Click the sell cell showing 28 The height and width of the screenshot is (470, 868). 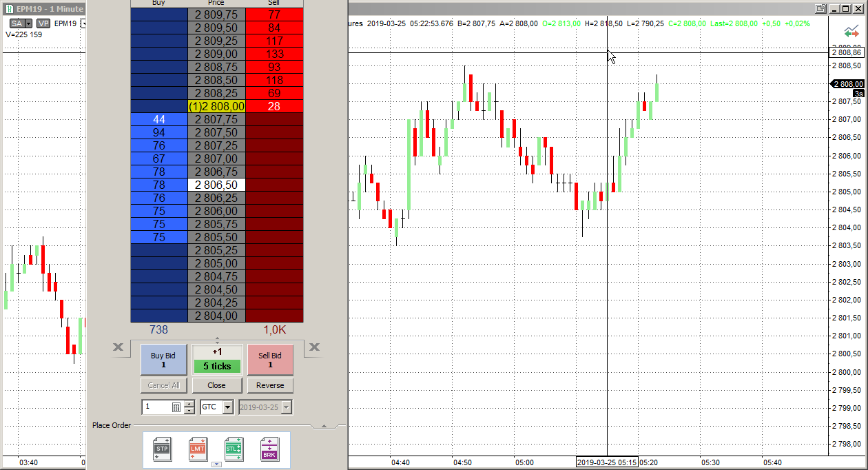(x=274, y=106)
